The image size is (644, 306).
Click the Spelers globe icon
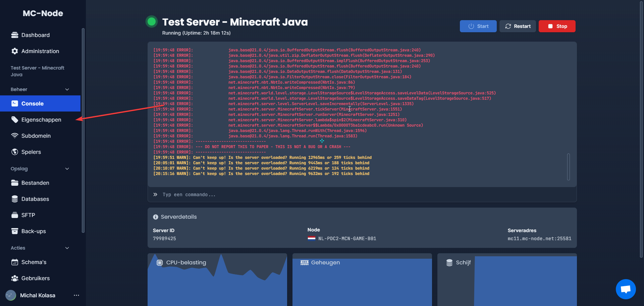(x=14, y=152)
